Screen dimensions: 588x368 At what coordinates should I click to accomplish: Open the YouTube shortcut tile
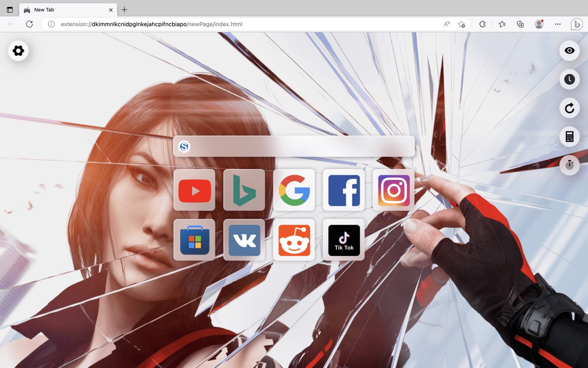pos(194,190)
